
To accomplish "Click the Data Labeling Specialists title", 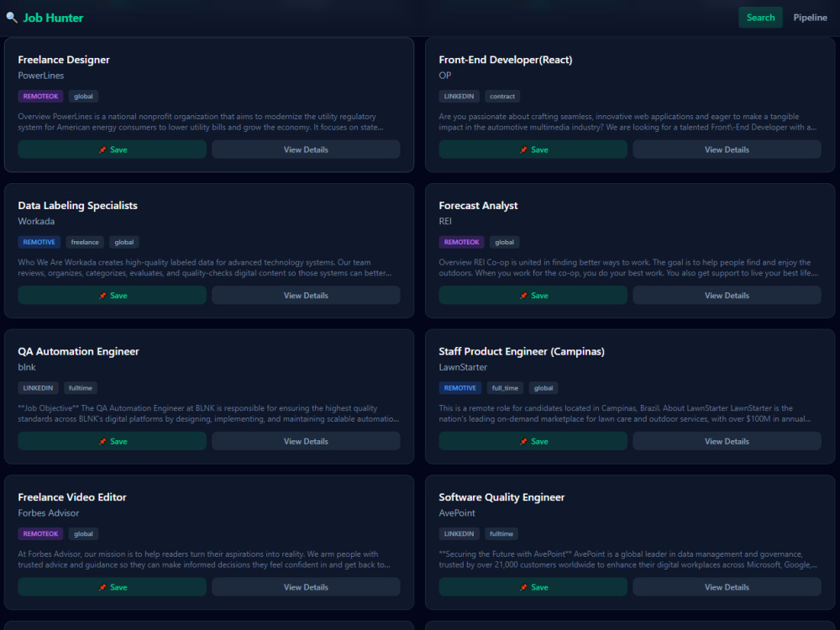I will (x=77, y=205).
